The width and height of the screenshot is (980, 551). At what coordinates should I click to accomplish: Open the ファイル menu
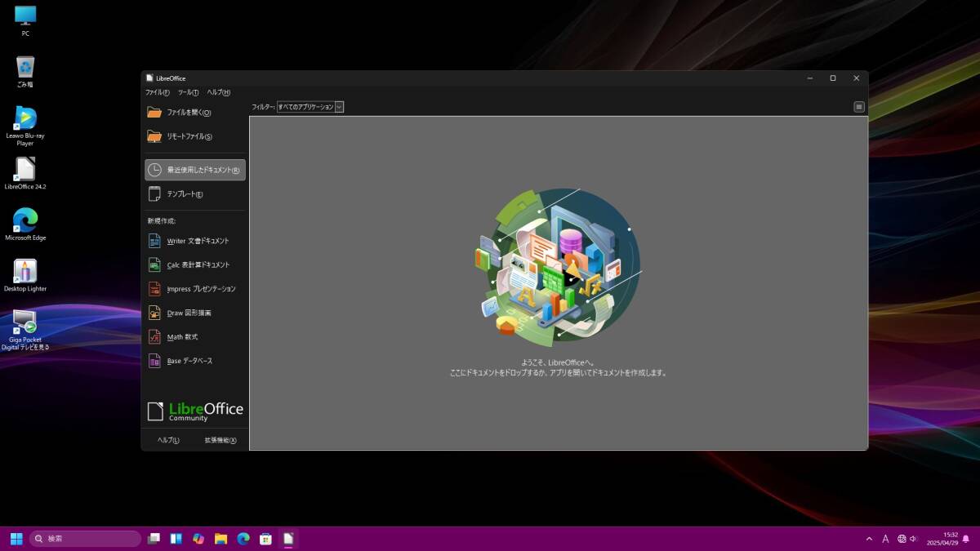[157, 92]
